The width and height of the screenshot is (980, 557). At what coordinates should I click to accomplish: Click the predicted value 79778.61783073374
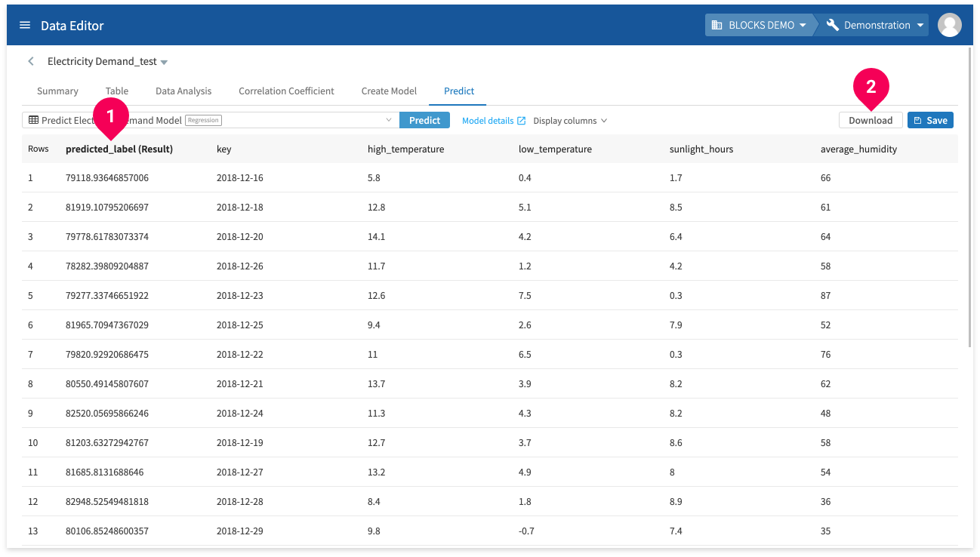107,237
